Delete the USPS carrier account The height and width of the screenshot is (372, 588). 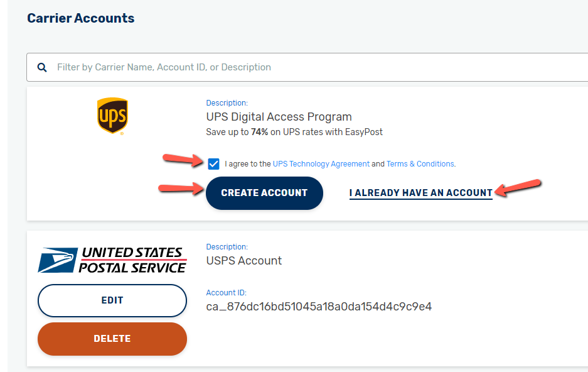click(112, 339)
